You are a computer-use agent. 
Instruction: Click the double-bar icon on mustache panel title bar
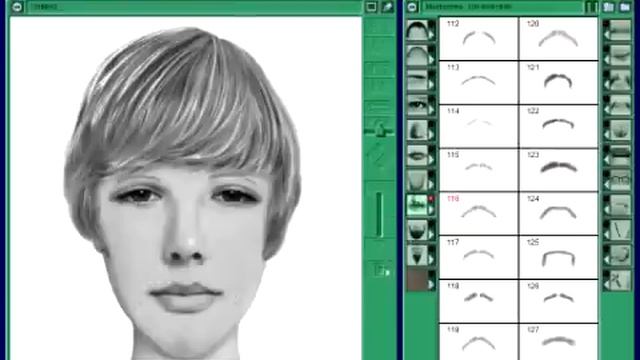(591, 7)
